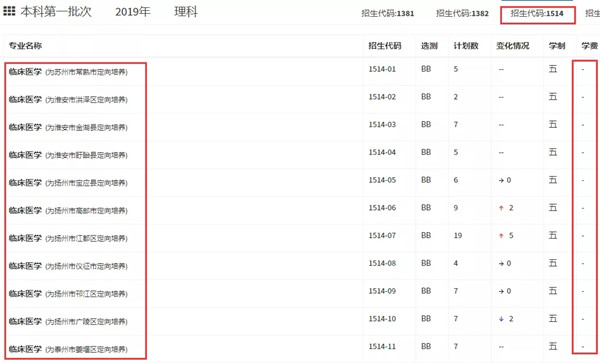Screen dimensions: 600x363
Task: Click the 招生代码 column header
Action: coord(385,46)
